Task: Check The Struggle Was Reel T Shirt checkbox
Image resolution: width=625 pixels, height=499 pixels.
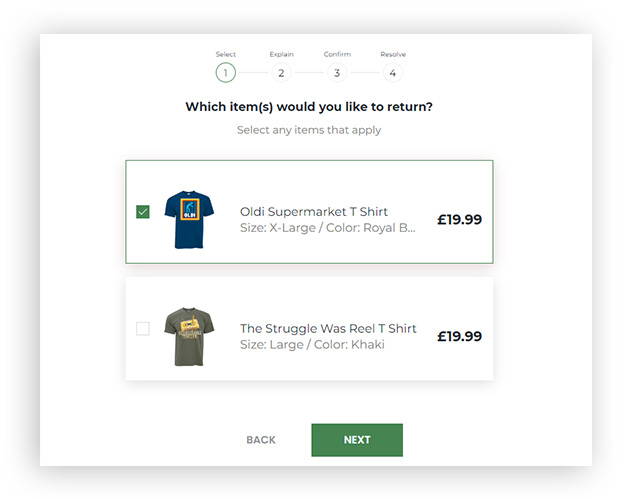Action: [x=143, y=329]
